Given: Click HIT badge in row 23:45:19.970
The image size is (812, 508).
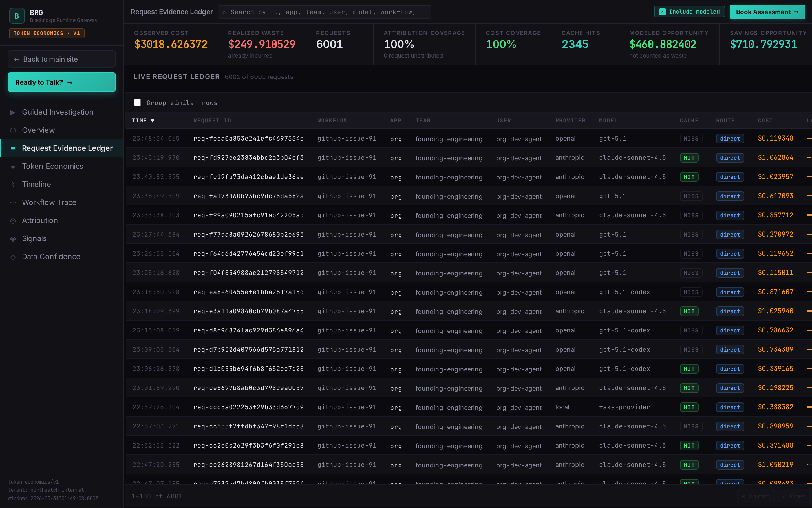Looking at the screenshot, I should (x=689, y=158).
